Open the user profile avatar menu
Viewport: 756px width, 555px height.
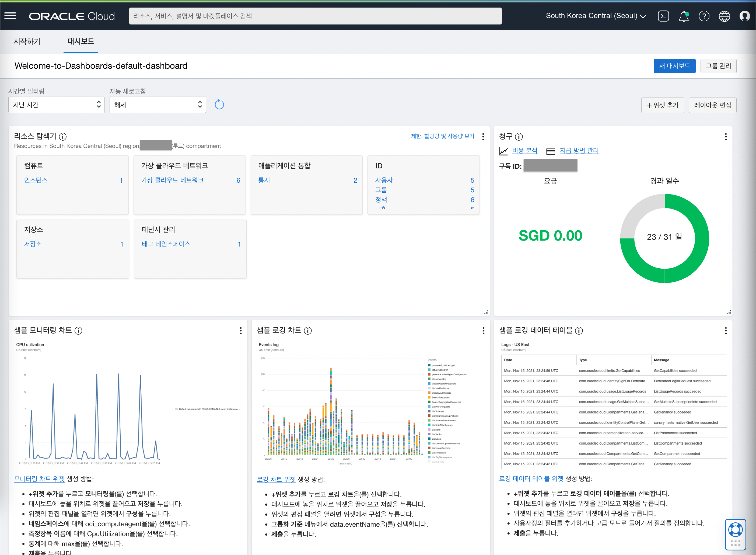[745, 16]
